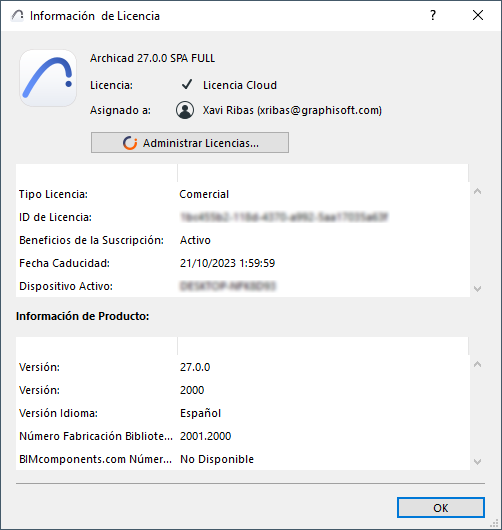
Task: Click the small Archicad icon in the title bar
Action: (x=17, y=16)
